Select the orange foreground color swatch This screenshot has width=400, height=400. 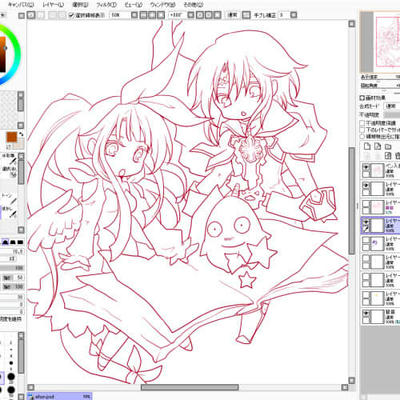11,137
